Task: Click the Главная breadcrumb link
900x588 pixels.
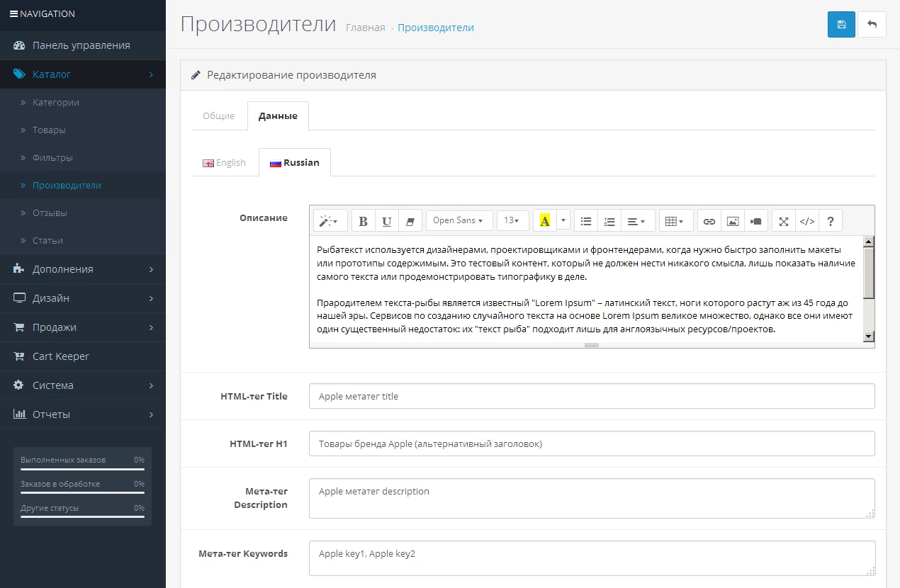Action: coord(366,28)
